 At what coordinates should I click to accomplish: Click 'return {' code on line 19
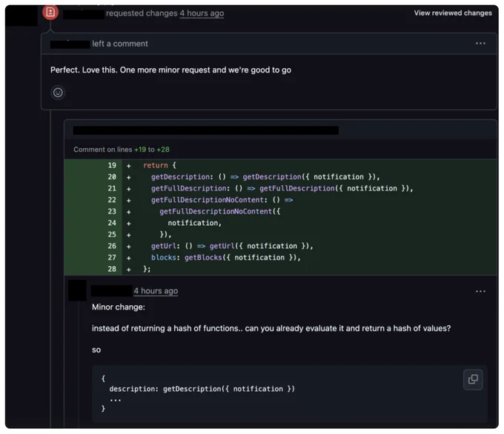click(159, 165)
